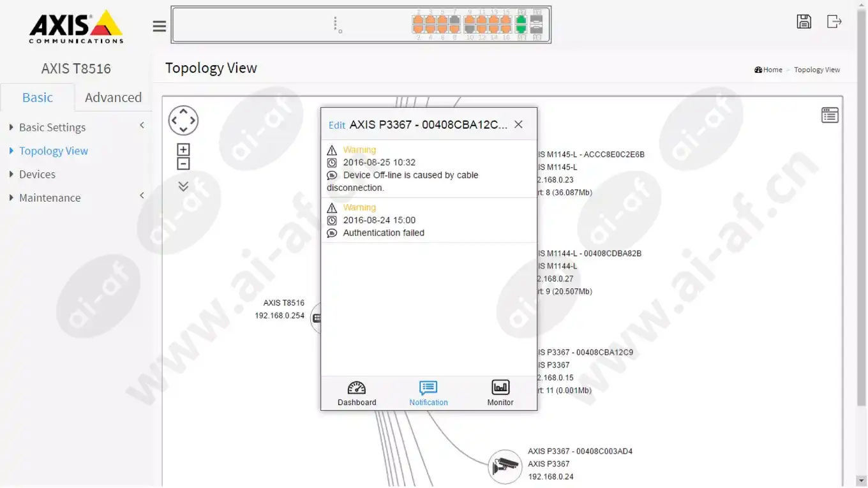This screenshot has width=868, height=488.
Task: Click the first warning triangle icon
Action: (x=332, y=151)
